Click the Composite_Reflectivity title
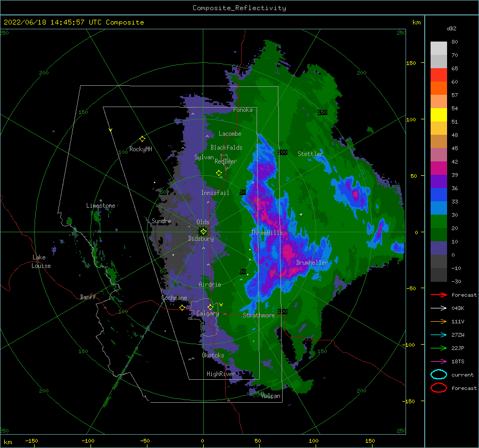 click(x=240, y=8)
